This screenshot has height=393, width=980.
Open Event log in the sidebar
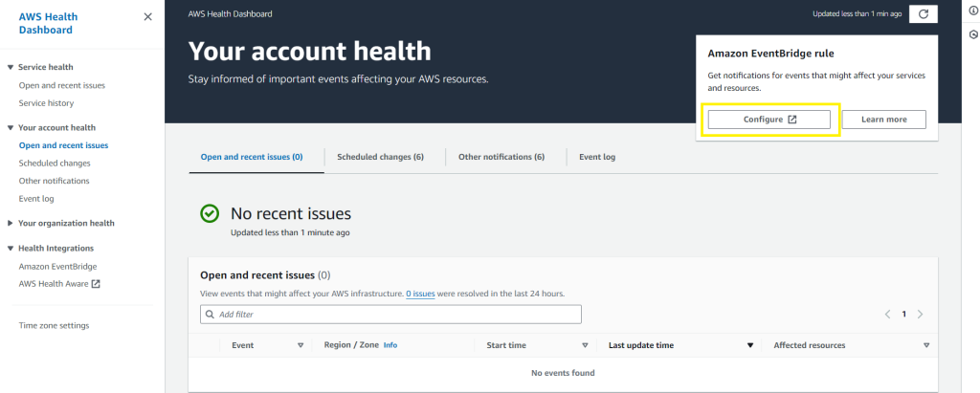tap(36, 199)
